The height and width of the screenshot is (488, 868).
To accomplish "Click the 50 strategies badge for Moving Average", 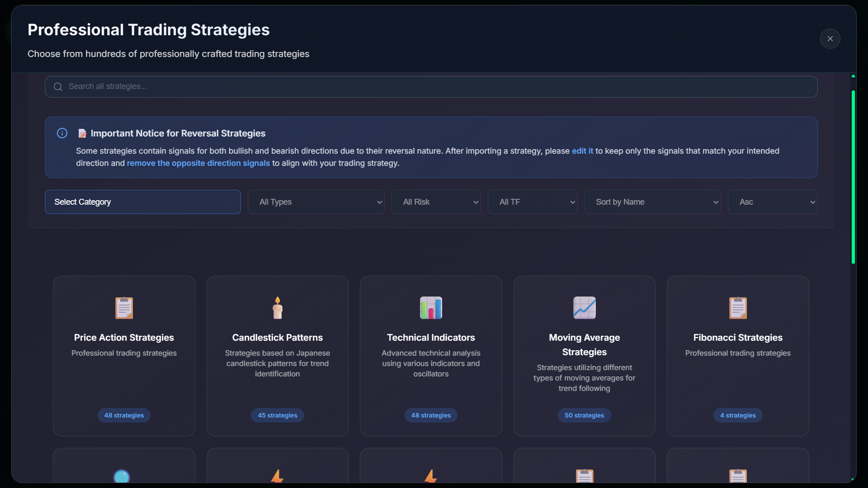I will (x=584, y=415).
